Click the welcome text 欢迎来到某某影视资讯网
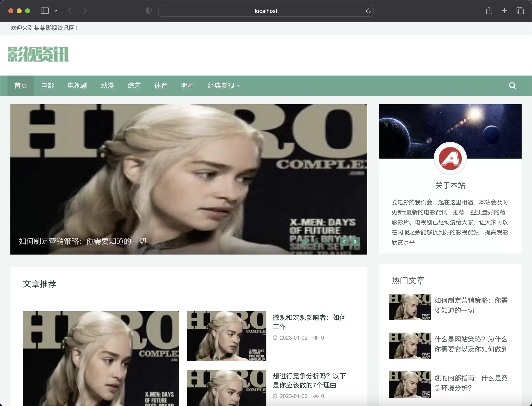The image size is (532, 406). click(x=44, y=28)
